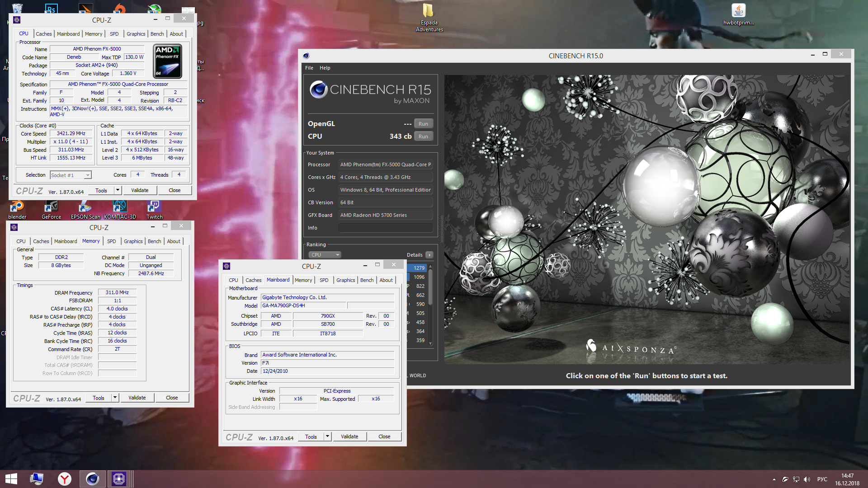Open the computer icon in taskbar
Screen dimensions: 868x488
pyautogui.click(x=37, y=479)
